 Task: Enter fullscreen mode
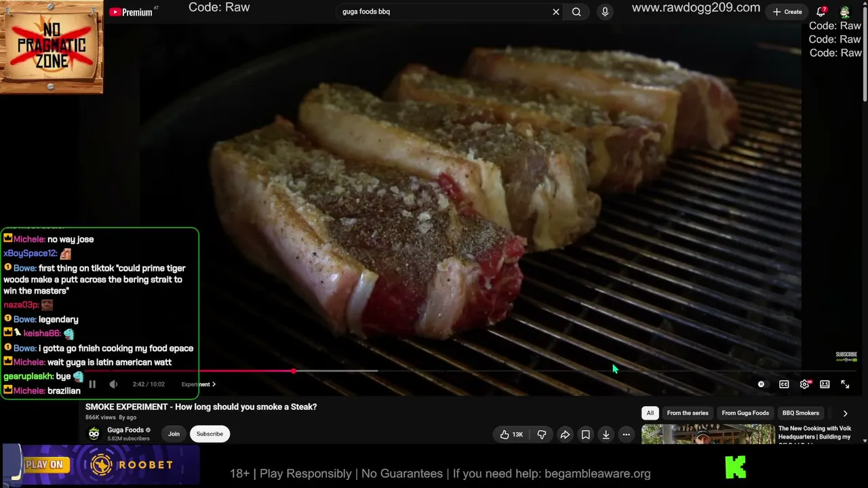(x=845, y=384)
